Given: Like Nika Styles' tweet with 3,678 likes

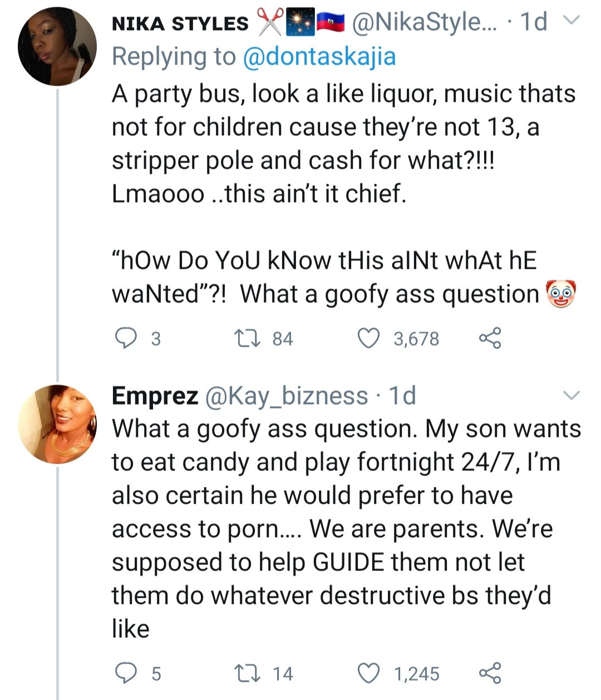Looking at the screenshot, I should tap(368, 338).
